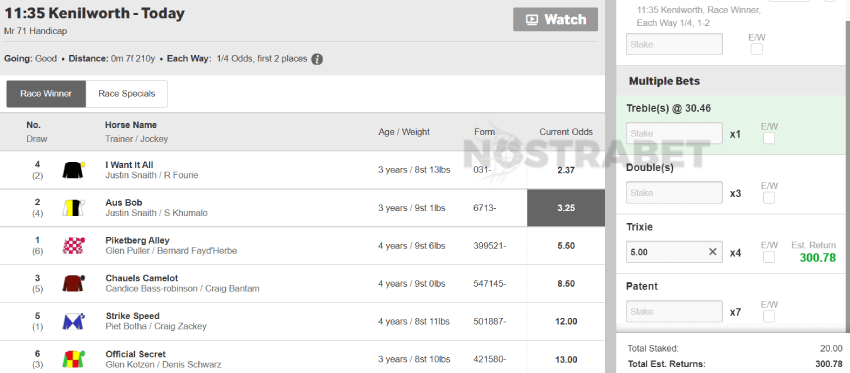
Task: Click the Trixie Est. Return 300.78
Action: click(817, 258)
